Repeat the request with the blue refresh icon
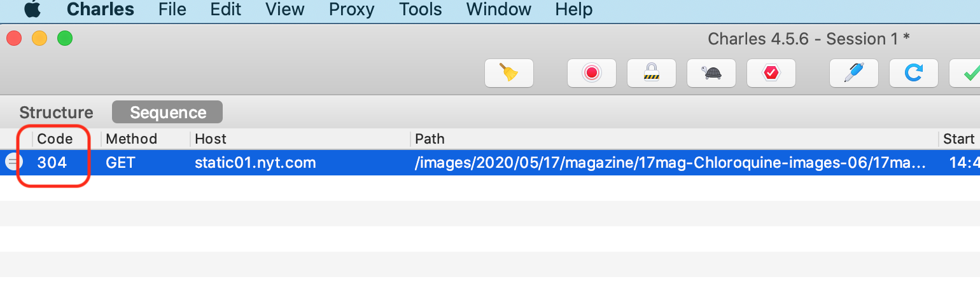Viewport: 980px width, 286px height. [913, 73]
